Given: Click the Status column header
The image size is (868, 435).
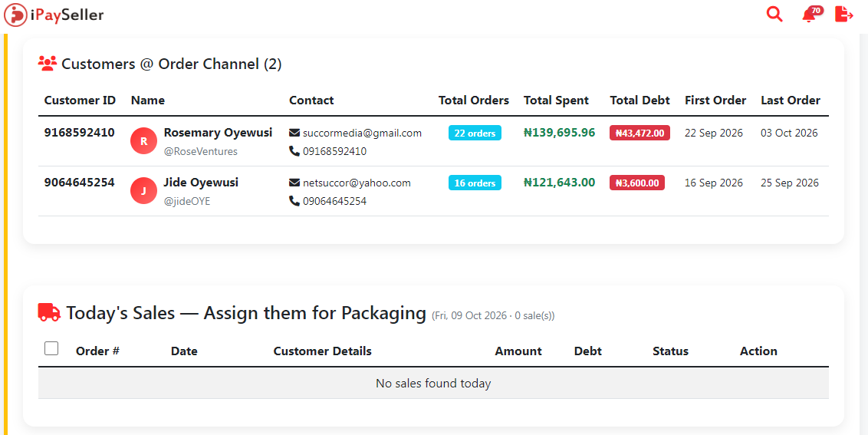Looking at the screenshot, I should pos(670,351).
